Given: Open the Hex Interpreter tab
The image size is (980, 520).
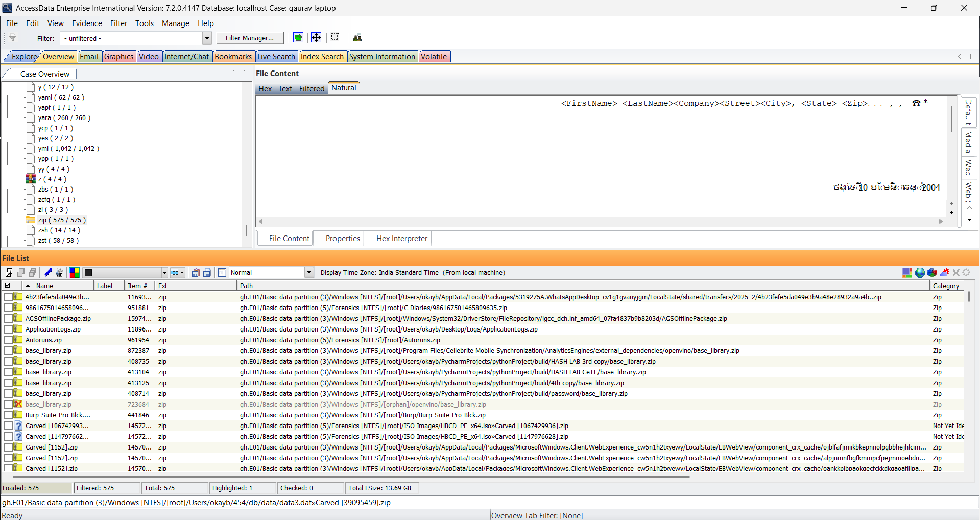Looking at the screenshot, I should 402,239.
